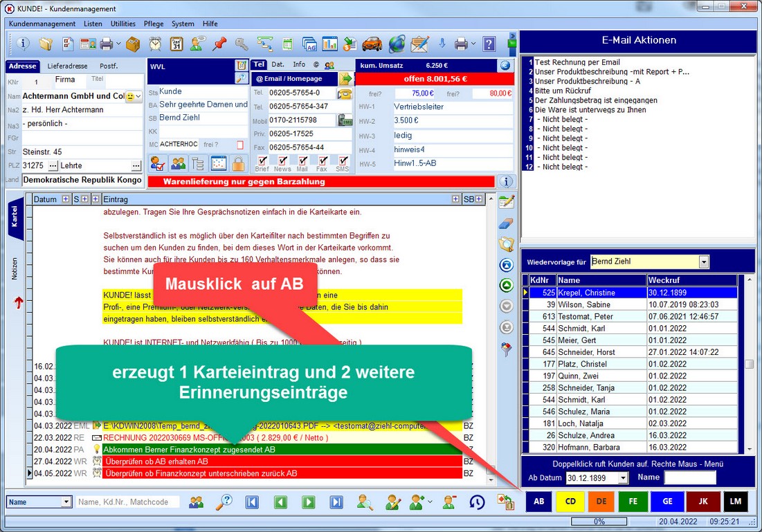Jump to first customer record arrow
Screen dimensions: 762x532
[252, 502]
